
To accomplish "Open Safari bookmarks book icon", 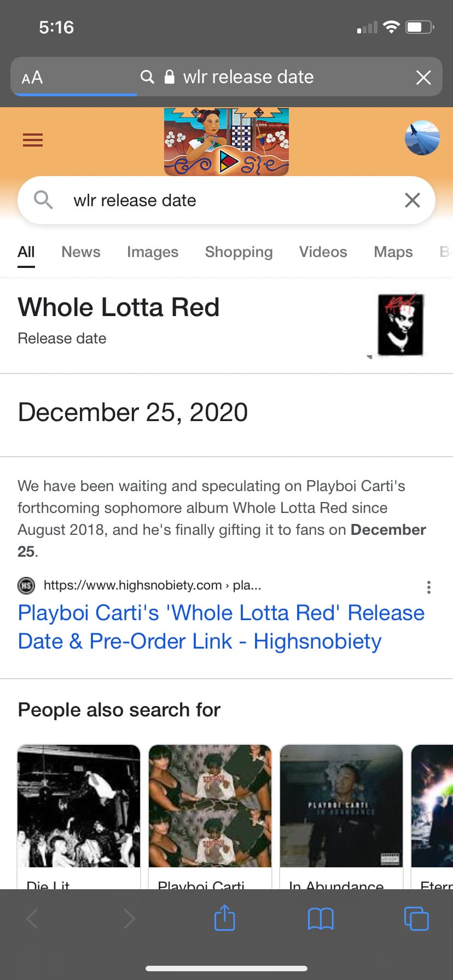I will (321, 919).
